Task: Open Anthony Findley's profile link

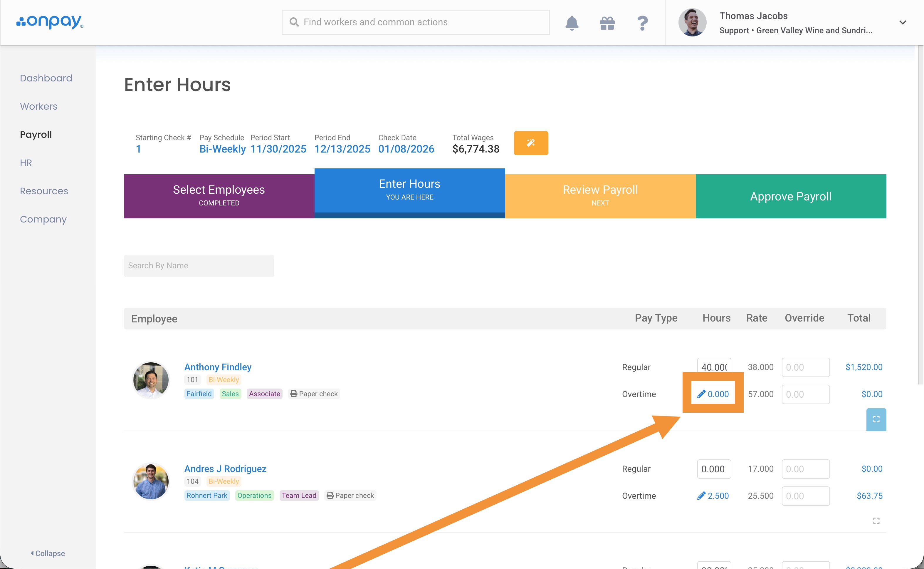Action: point(218,367)
